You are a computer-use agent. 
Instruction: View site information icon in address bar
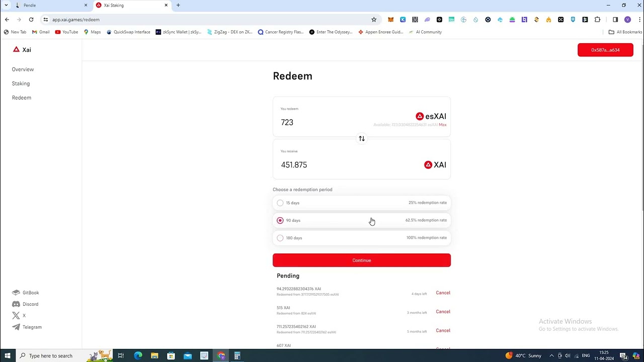tap(45, 20)
